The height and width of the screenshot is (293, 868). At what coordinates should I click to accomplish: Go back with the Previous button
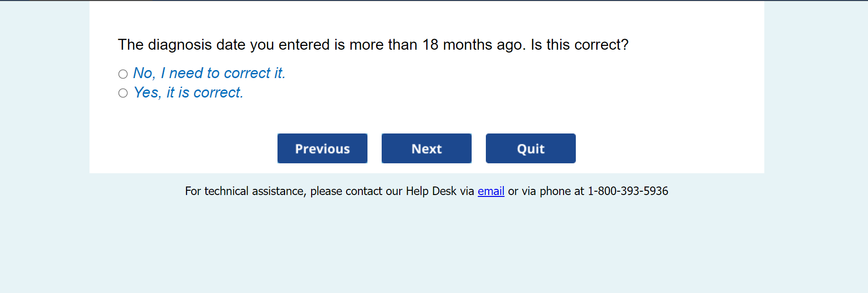tap(322, 149)
